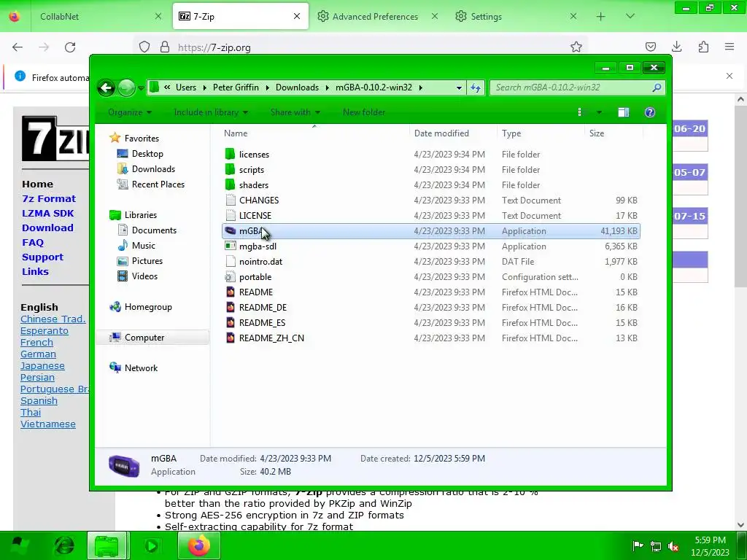Open the 7z Format link
Image resolution: width=747 pixels, height=560 pixels.
(x=49, y=198)
